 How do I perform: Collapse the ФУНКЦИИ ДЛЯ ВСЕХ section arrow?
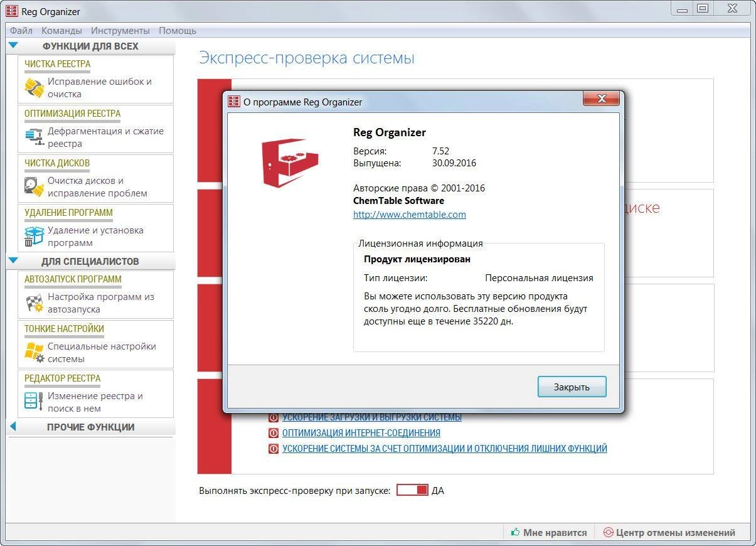pyautogui.click(x=14, y=45)
